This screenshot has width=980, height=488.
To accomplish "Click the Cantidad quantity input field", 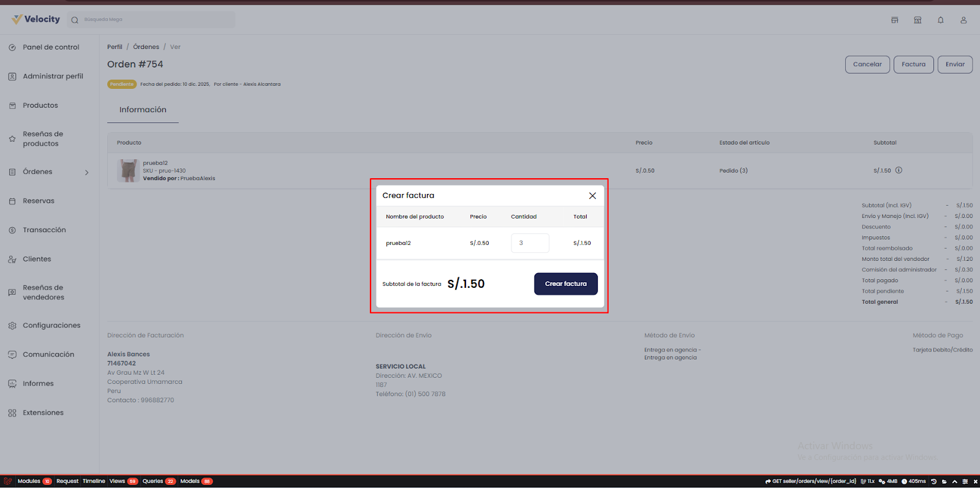I will [530, 243].
